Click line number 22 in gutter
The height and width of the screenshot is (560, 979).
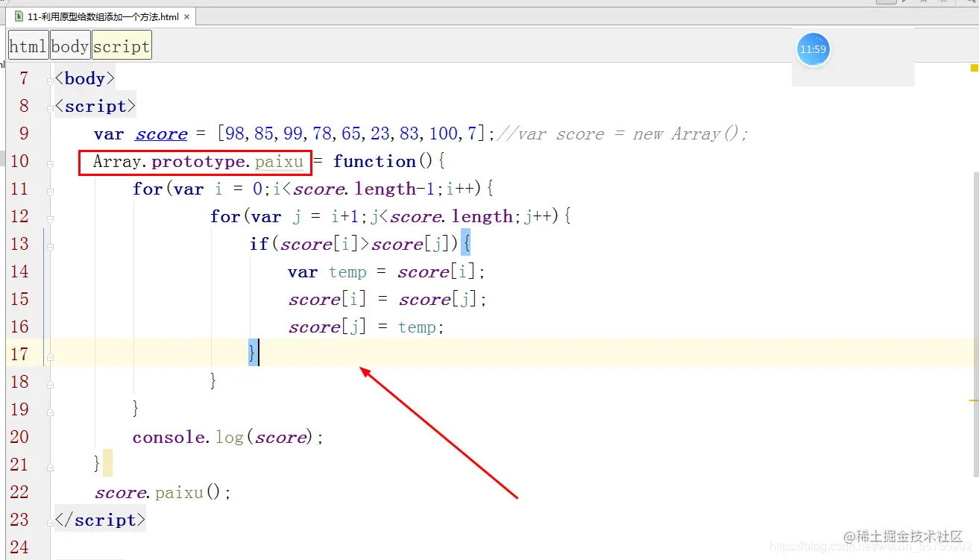[20, 492]
